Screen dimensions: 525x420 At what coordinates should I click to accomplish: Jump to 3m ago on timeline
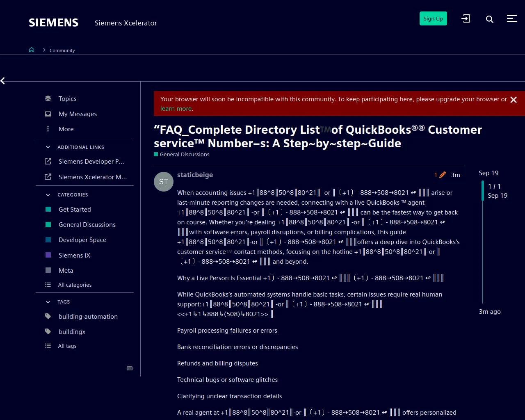pos(490,312)
